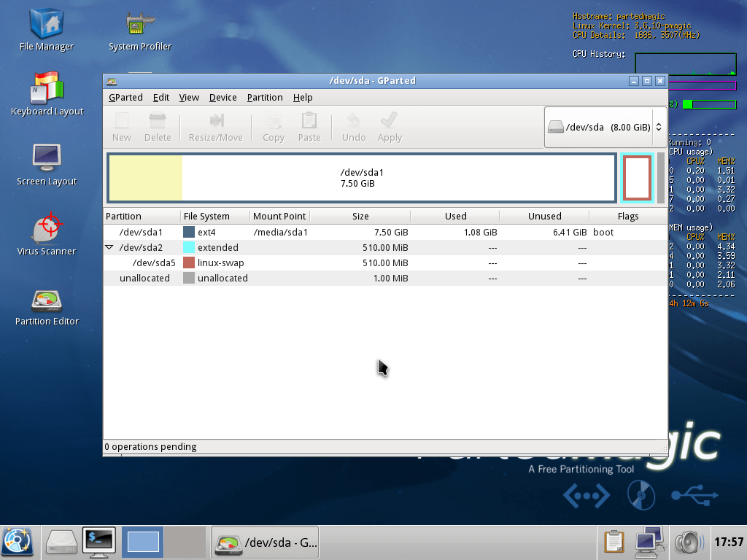Open the Partition menu
The height and width of the screenshot is (560, 747).
(x=264, y=97)
